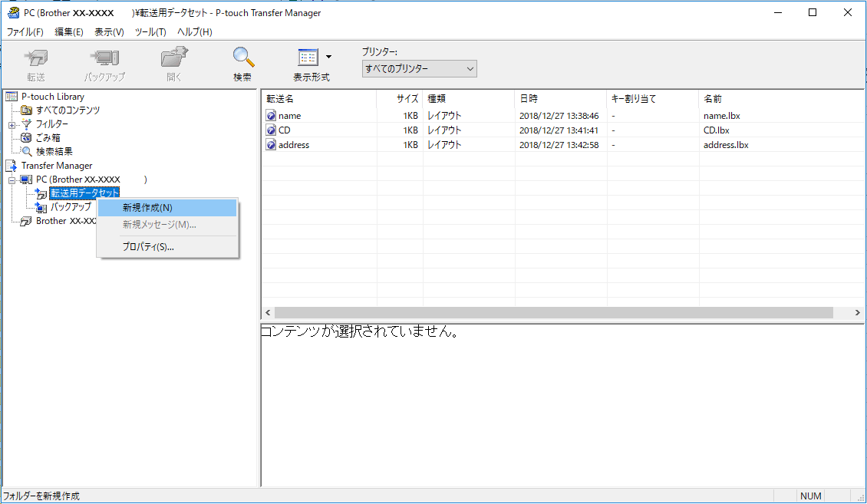Select PC (Brother XX-XXXX) tree item
This screenshot has height=504, width=867.
coord(91,180)
